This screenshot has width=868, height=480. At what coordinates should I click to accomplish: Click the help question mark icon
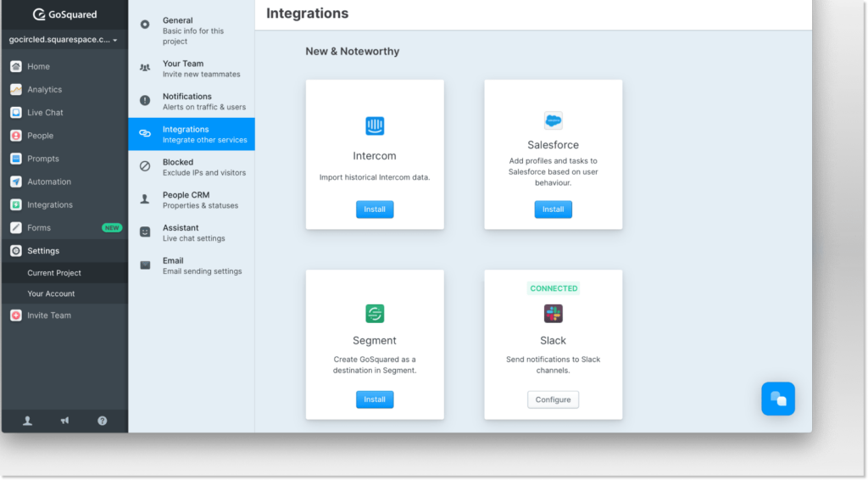point(103,421)
